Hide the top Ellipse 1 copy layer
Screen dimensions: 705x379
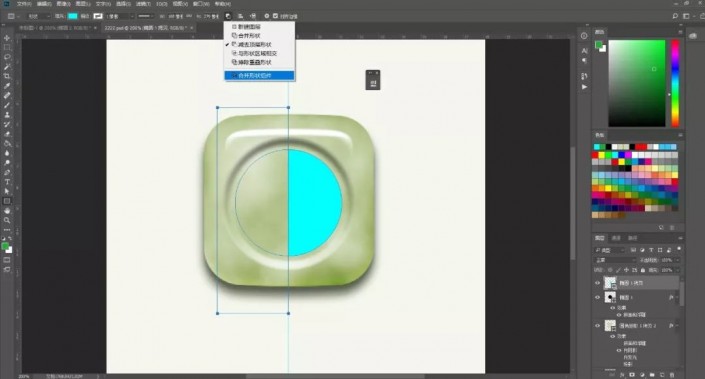pos(598,283)
